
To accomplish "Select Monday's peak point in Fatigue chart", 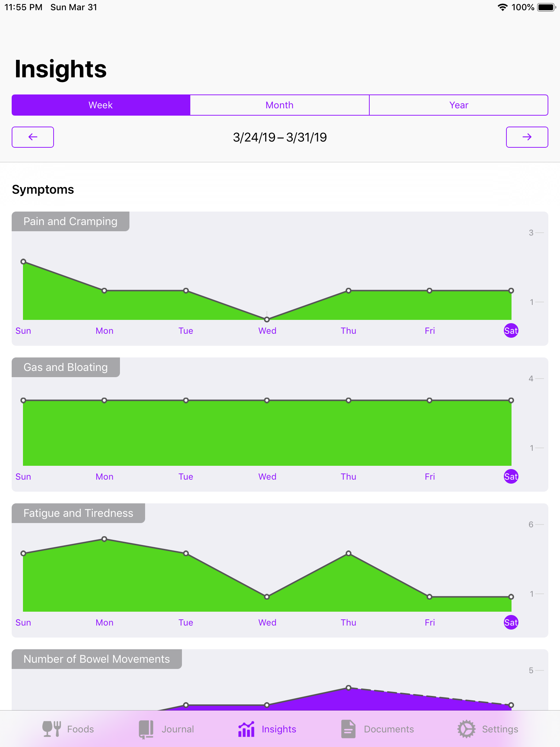I will (x=104, y=539).
